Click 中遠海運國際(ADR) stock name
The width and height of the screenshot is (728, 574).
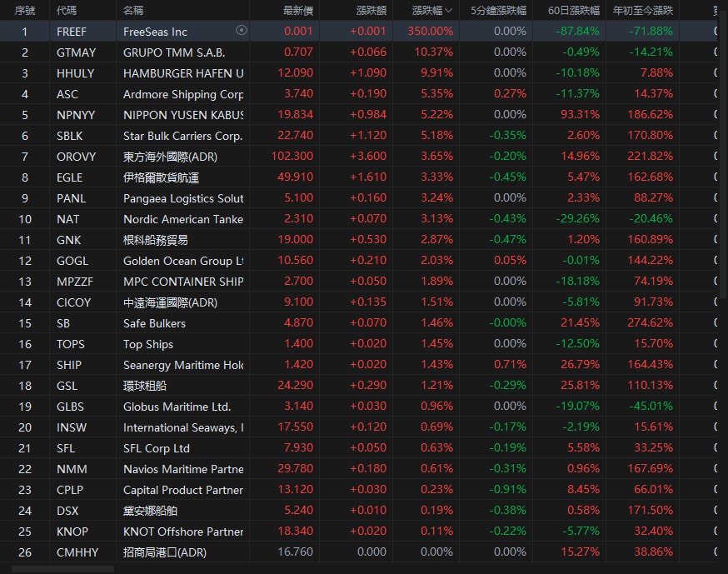point(171,302)
